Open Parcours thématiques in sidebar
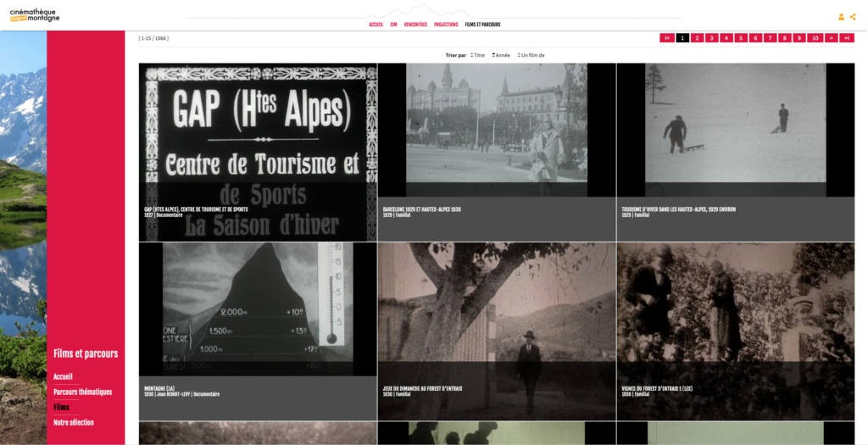Viewport: 868px width, 445px height. tap(82, 392)
